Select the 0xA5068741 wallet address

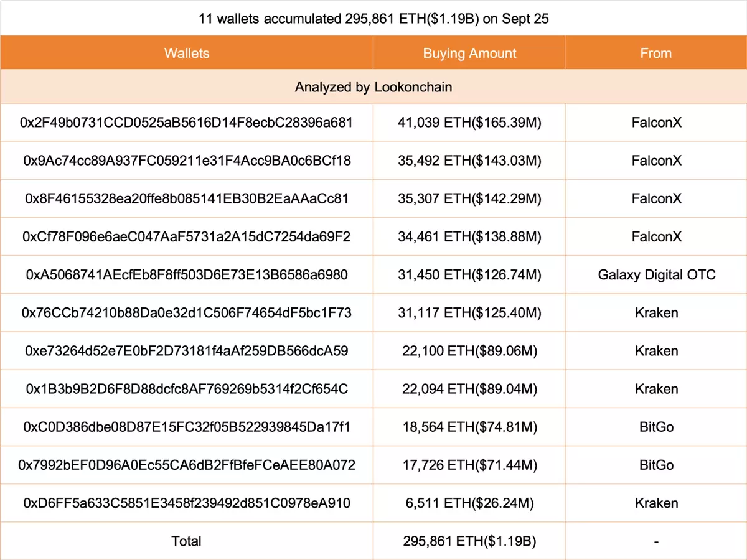click(x=187, y=274)
